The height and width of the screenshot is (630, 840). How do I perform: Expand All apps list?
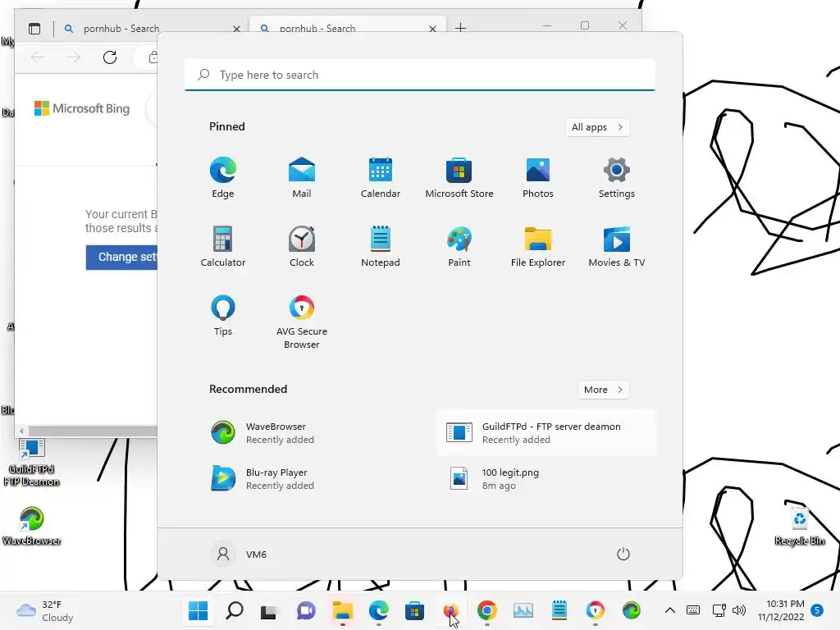click(x=597, y=127)
